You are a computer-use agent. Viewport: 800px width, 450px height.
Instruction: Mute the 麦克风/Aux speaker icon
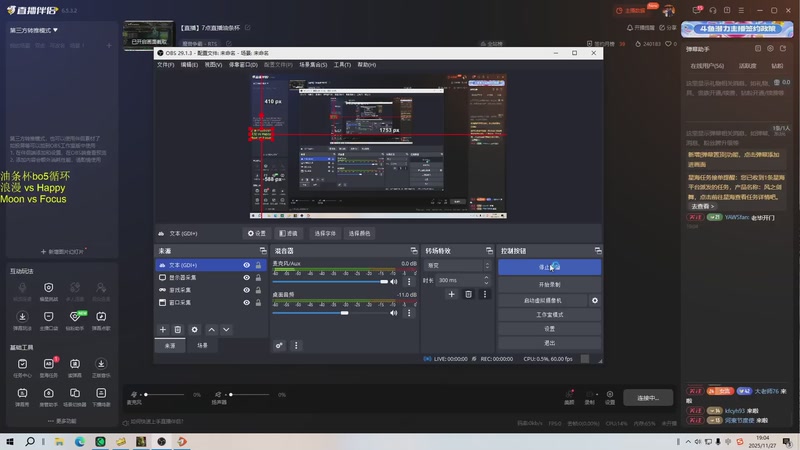(x=393, y=282)
